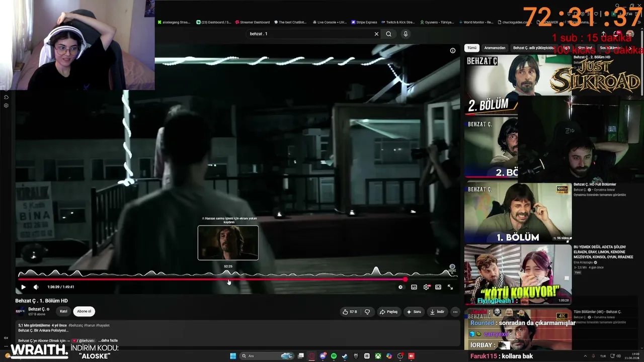Click the İndir download button

pyautogui.click(x=437, y=312)
